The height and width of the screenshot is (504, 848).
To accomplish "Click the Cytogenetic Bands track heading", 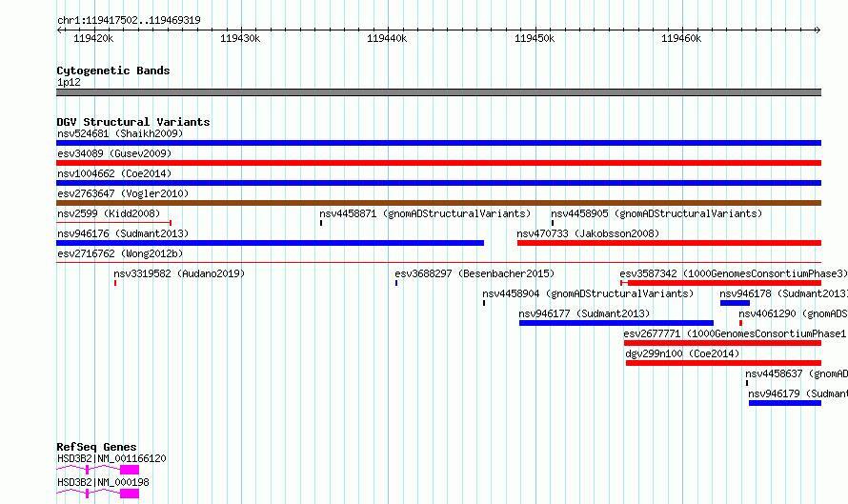I will click(x=113, y=71).
